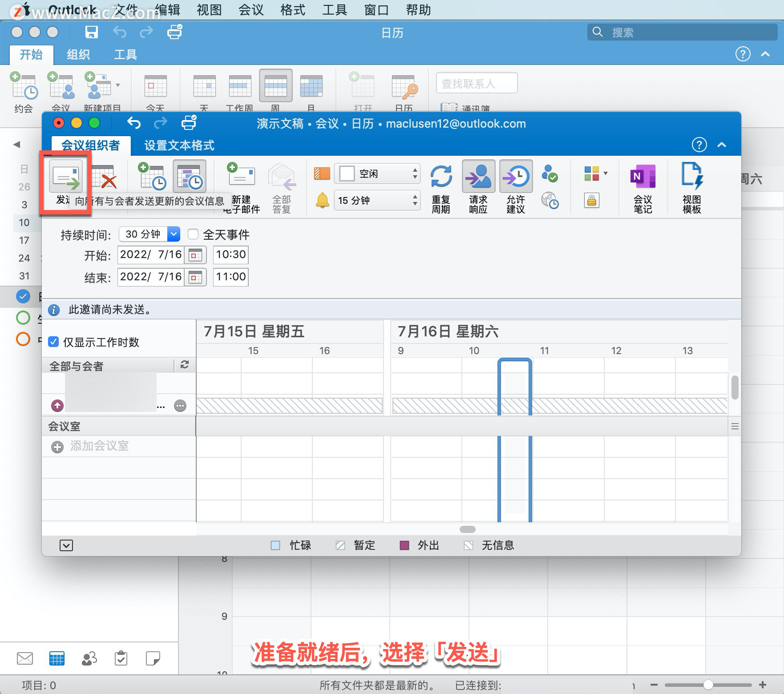This screenshot has width=784, height=694.
Task: Select the Scheduling assistant icon
Action: 190,177
